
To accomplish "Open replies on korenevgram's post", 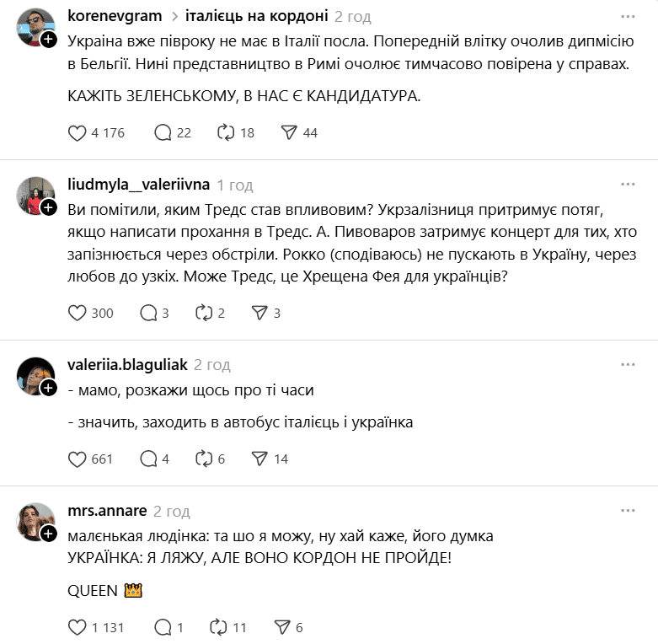I will (163, 132).
